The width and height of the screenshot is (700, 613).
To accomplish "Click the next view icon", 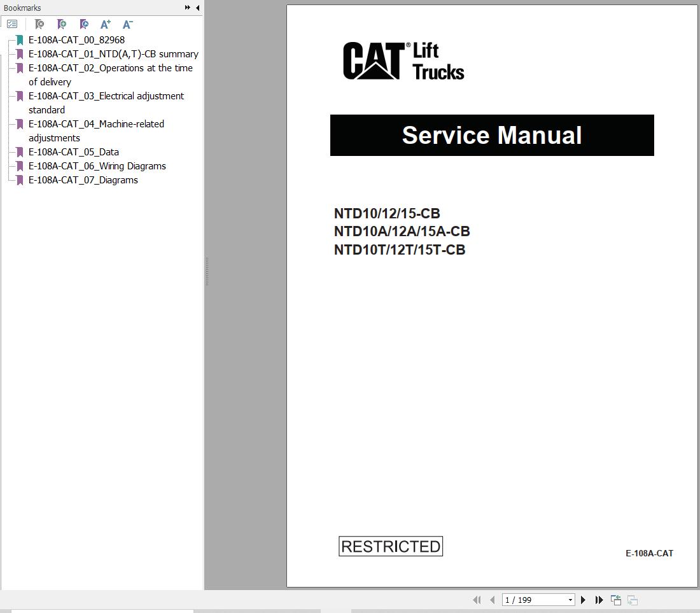I will coord(631,600).
